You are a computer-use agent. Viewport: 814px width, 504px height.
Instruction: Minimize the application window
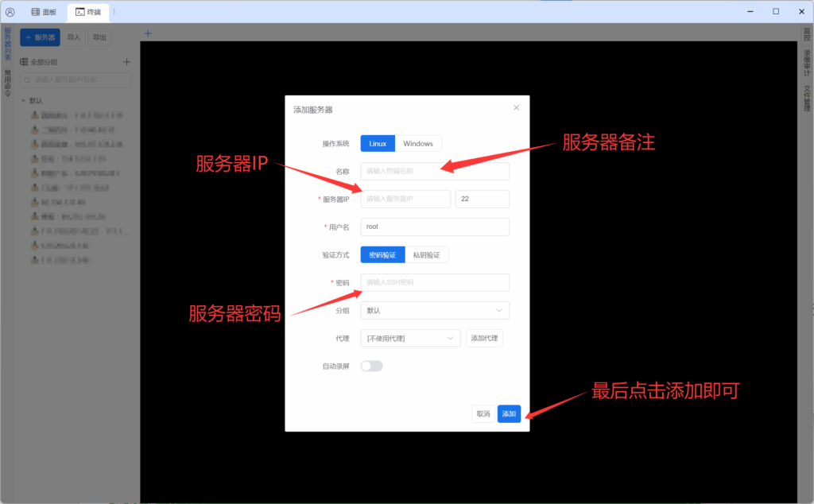coord(750,11)
